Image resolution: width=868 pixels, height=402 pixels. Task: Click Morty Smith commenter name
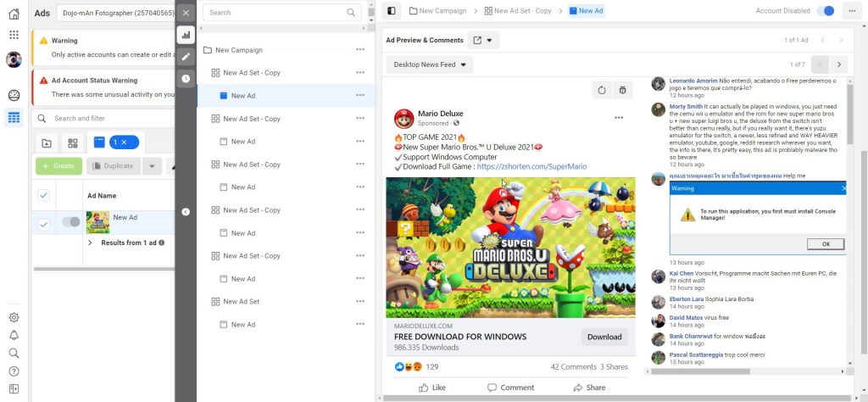pos(686,106)
